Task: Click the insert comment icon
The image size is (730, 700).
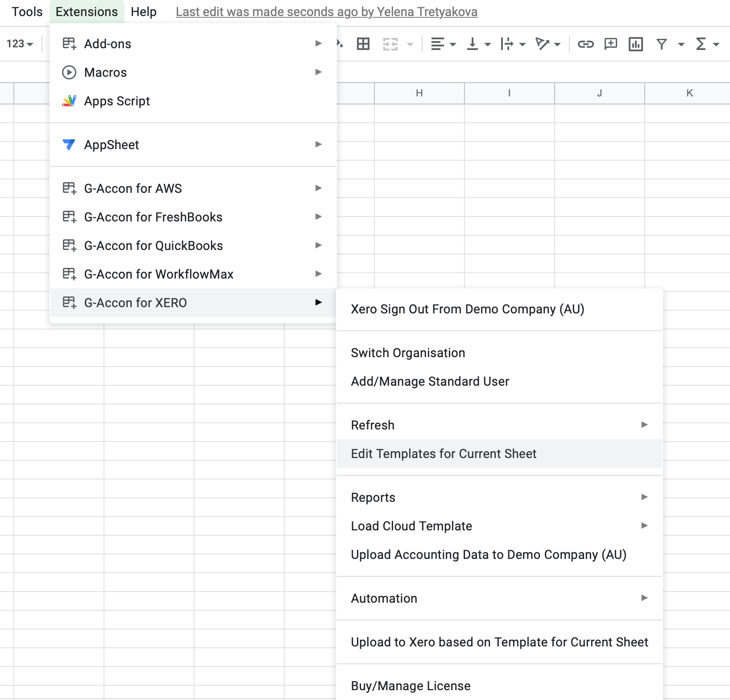Action: tap(610, 44)
